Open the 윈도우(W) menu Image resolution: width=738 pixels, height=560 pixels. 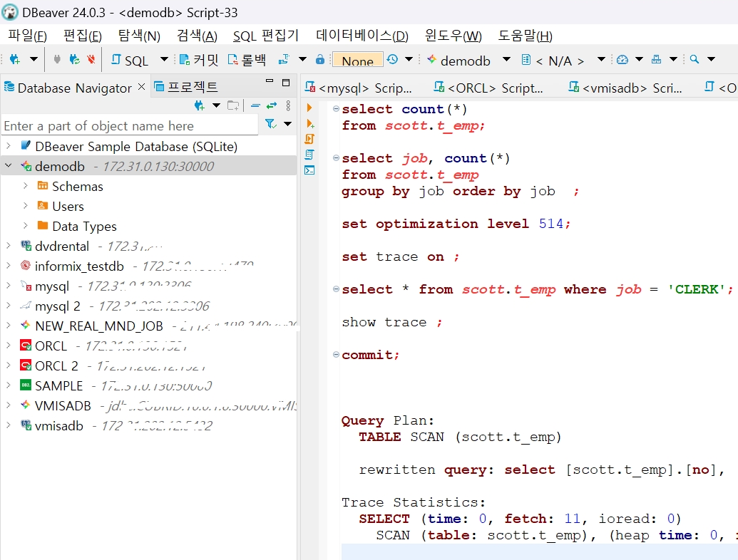453,36
